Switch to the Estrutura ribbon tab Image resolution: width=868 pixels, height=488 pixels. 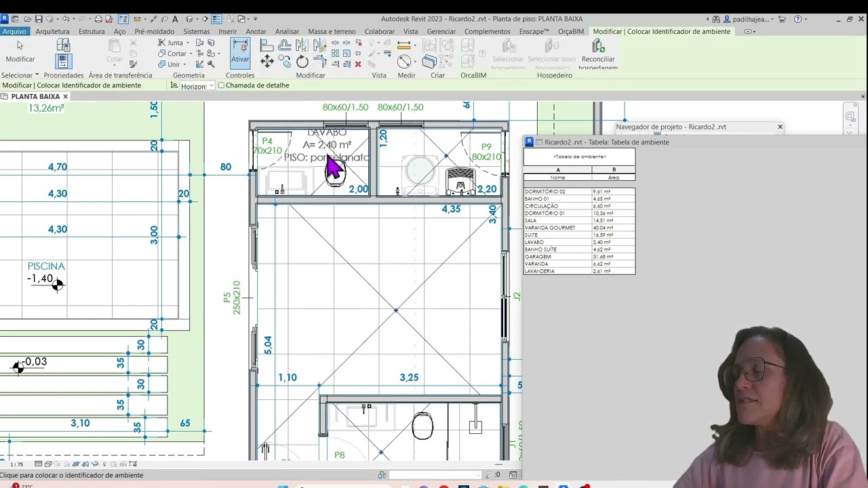(x=92, y=31)
